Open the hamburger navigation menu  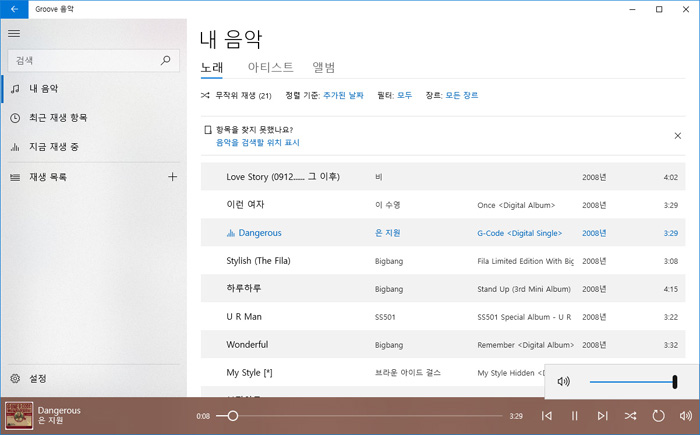(14, 33)
